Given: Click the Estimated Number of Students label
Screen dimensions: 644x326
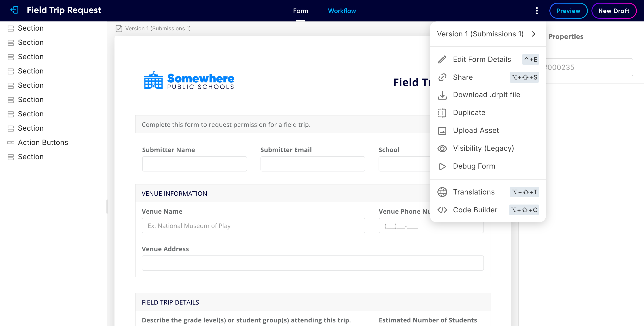Looking at the screenshot, I should [428, 320].
